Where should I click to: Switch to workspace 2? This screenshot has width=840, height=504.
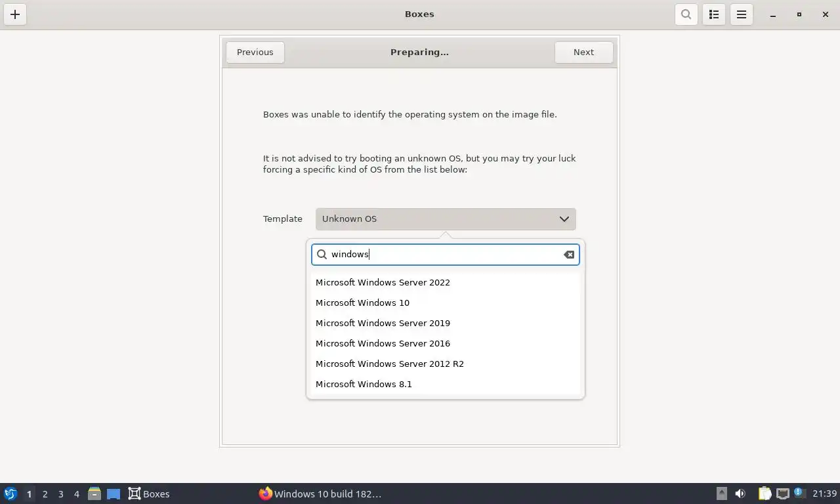click(45, 494)
